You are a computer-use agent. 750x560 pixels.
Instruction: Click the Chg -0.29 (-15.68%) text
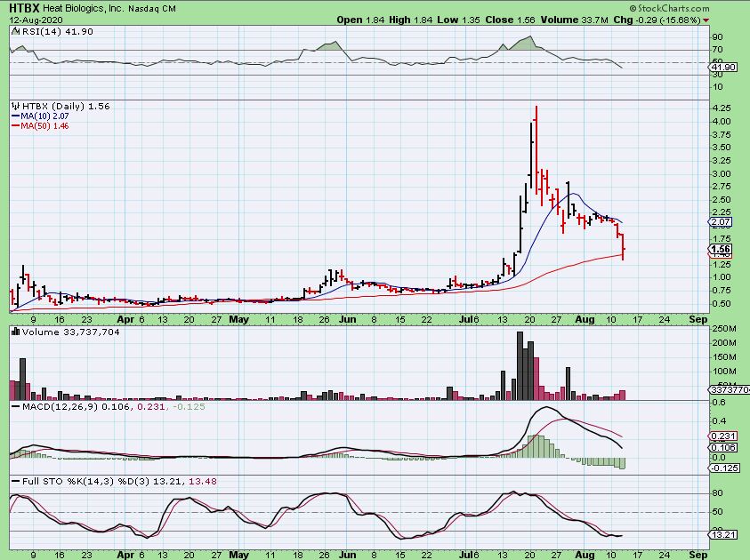[657, 20]
